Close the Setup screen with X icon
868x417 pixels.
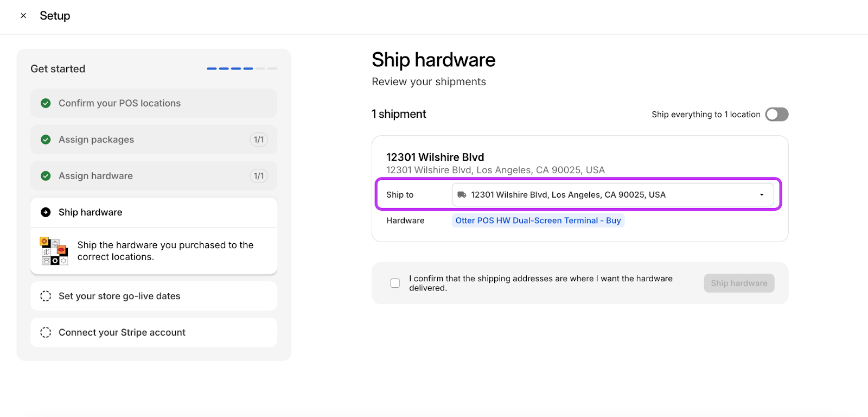coord(23,16)
